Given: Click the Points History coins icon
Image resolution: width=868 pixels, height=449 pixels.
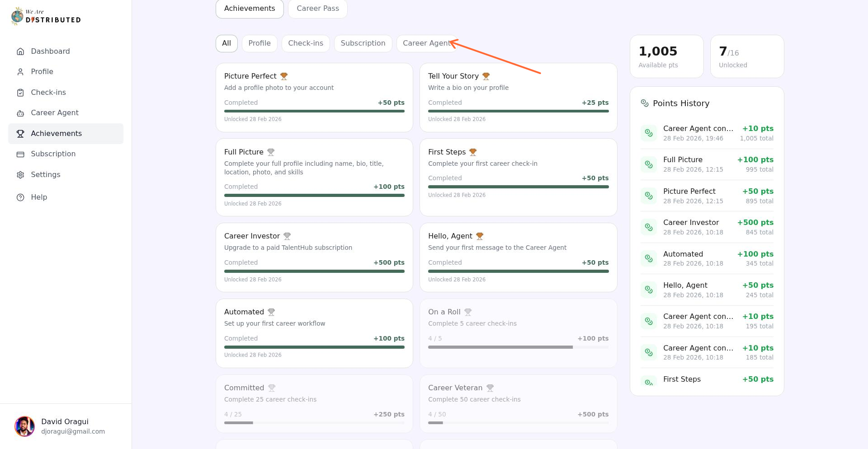Looking at the screenshot, I should click(645, 103).
